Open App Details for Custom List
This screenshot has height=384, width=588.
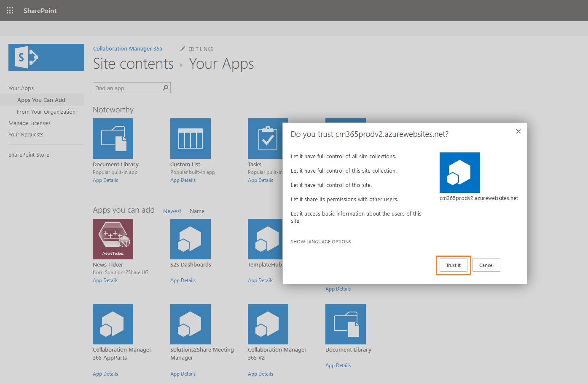pyautogui.click(x=183, y=180)
